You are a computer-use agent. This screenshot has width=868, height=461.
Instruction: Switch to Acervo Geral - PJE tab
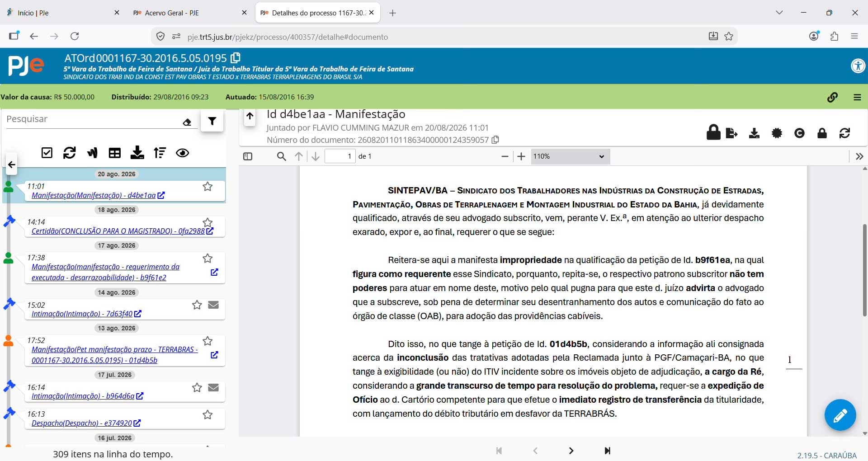[x=189, y=13]
